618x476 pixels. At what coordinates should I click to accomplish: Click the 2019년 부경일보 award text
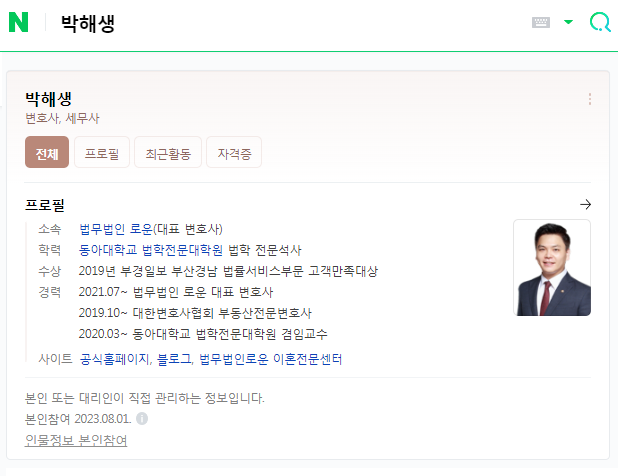(228, 271)
